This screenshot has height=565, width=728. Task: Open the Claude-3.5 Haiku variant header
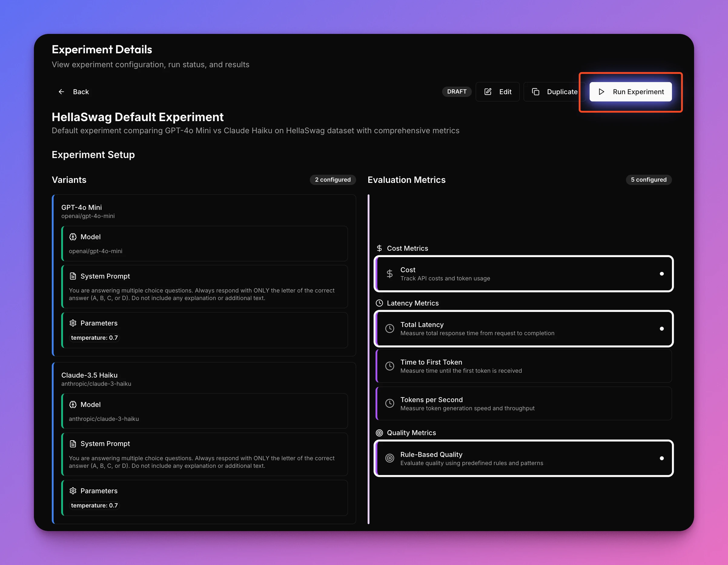coord(89,375)
